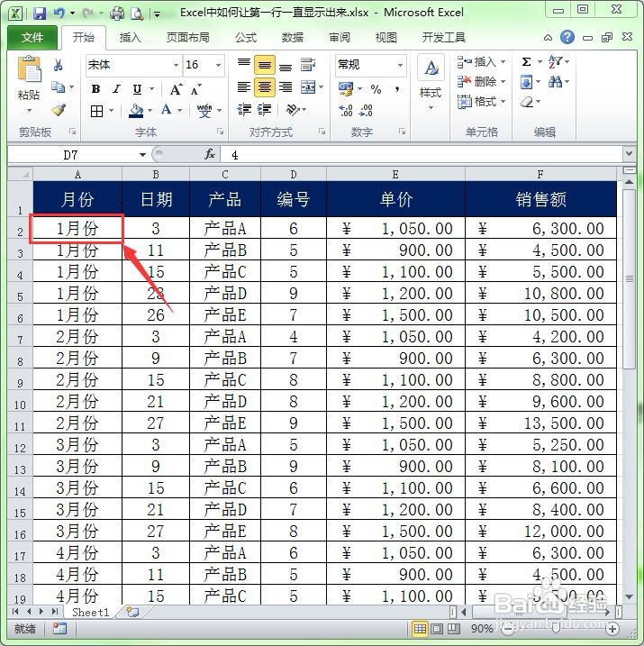
Task: Click the Paste clipboard icon
Action: (x=29, y=68)
